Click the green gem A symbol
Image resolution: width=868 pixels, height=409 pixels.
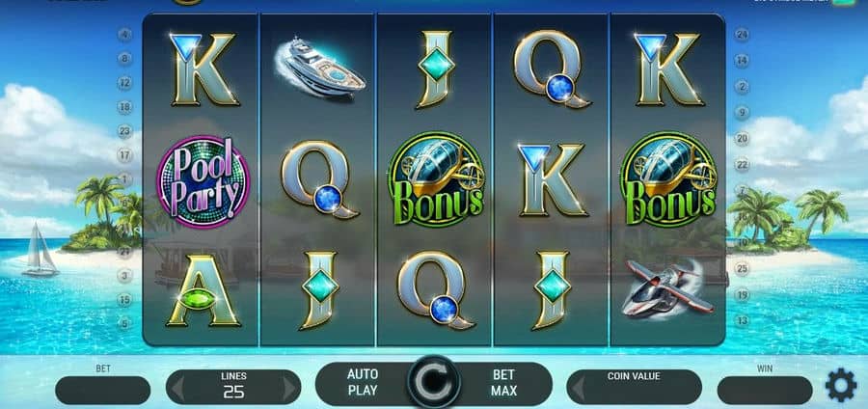(203, 291)
